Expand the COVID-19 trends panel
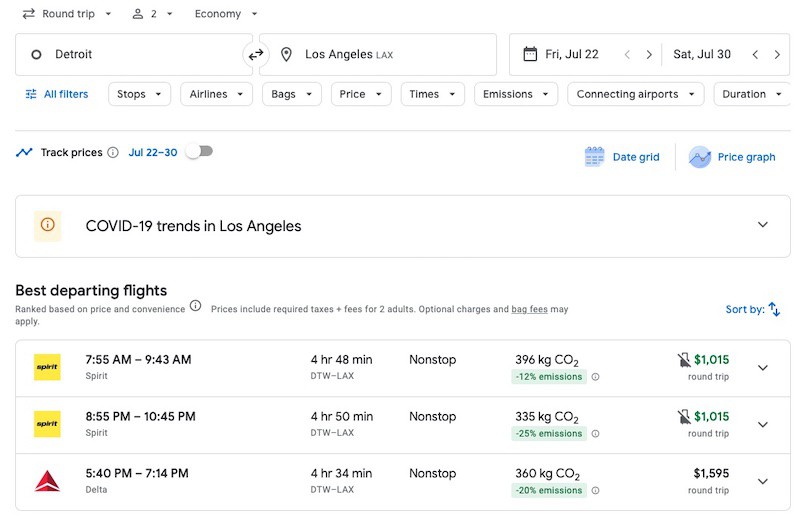 [x=763, y=225]
